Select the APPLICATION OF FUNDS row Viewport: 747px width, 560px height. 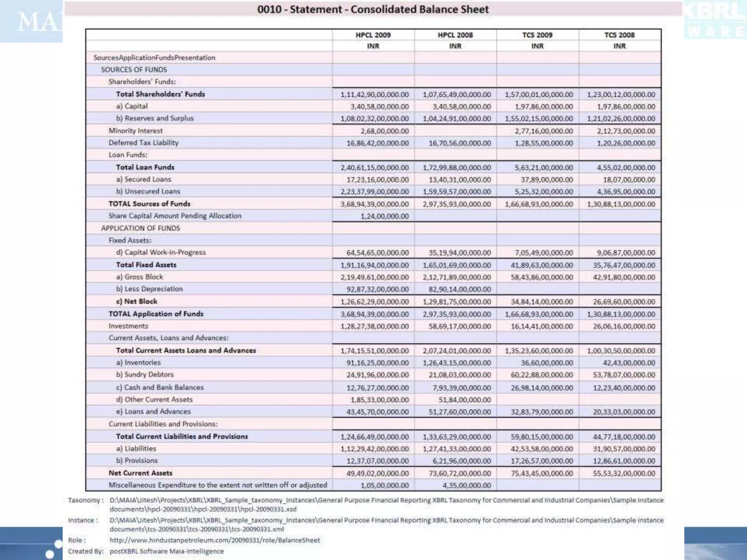tap(140, 228)
